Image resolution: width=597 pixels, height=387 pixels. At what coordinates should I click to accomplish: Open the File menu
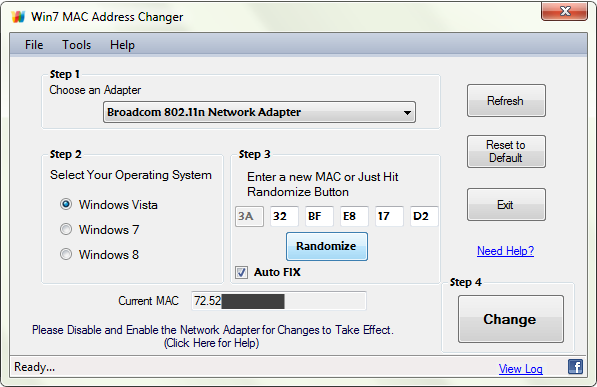pos(34,45)
